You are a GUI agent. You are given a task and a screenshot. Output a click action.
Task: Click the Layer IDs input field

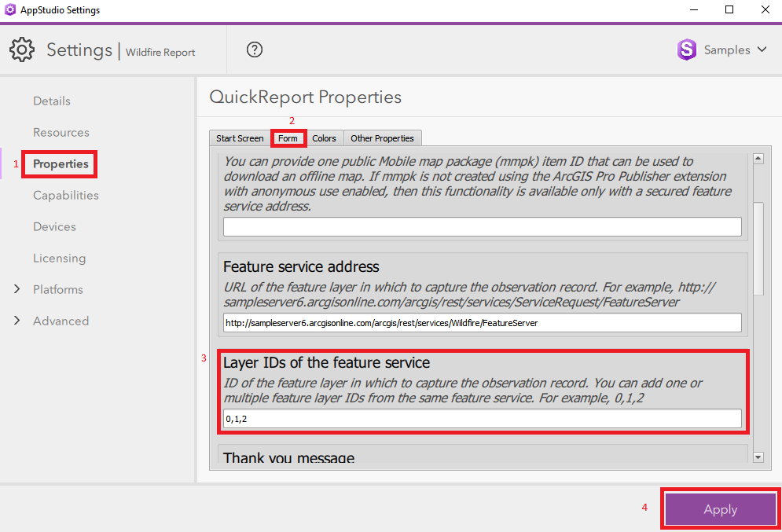click(x=483, y=418)
